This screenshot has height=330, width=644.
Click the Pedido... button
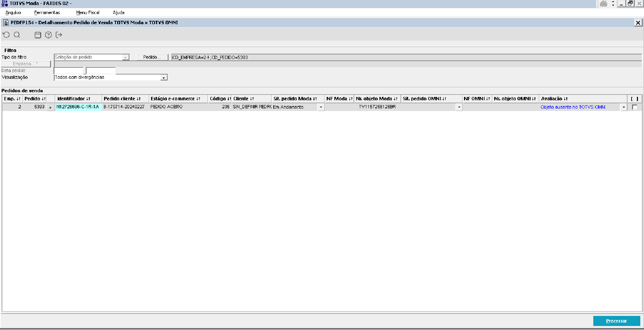pos(152,57)
